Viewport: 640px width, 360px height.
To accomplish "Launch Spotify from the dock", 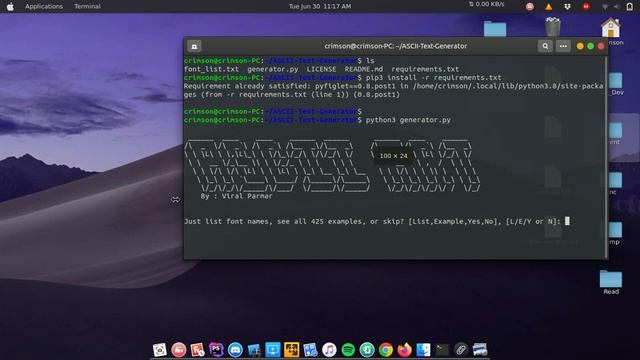I will coord(348,350).
